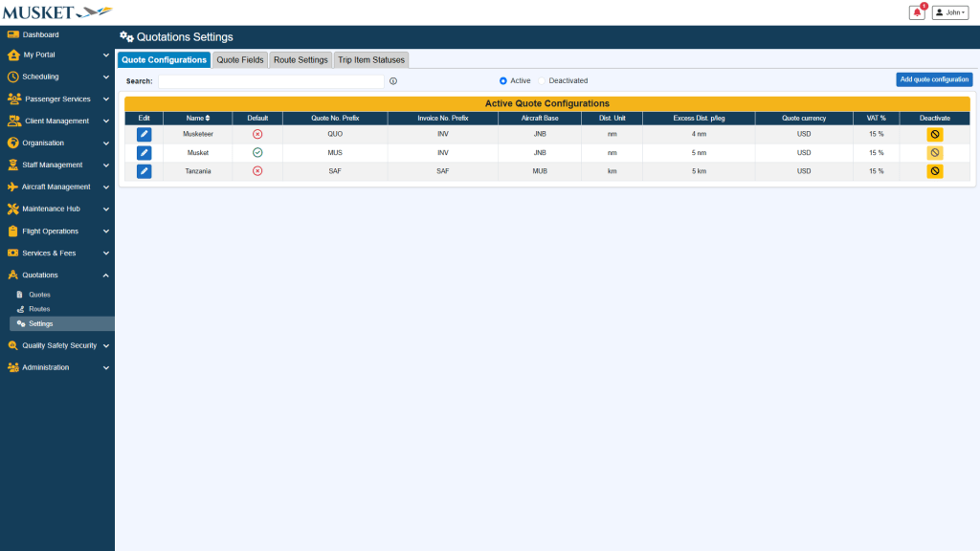
Task: Set Tanzania as default via red cross icon
Action: (x=257, y=171)
